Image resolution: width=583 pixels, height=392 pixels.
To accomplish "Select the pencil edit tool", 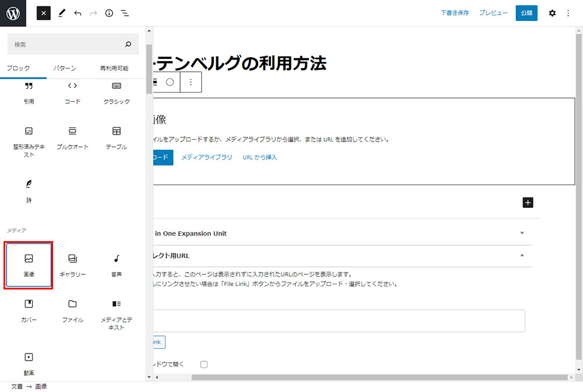I will [62, 13].
